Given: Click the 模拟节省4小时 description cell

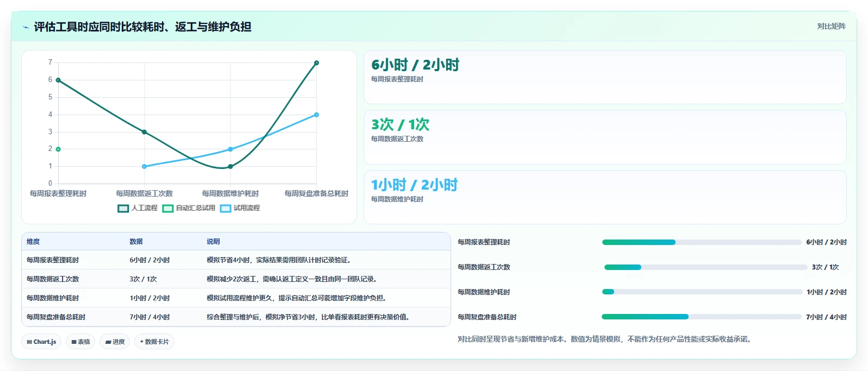Looking at the screenshot, I should tap(279, 260).
